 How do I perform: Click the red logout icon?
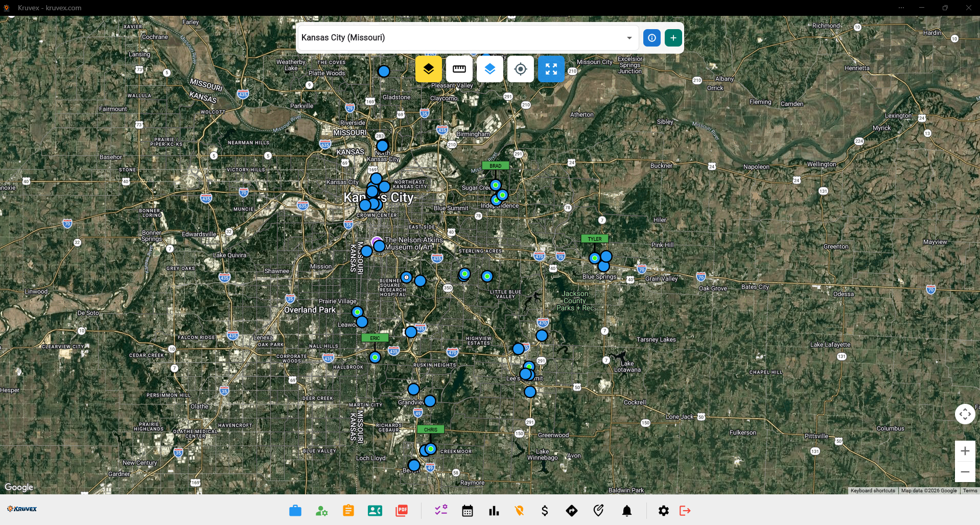[685, 511]
